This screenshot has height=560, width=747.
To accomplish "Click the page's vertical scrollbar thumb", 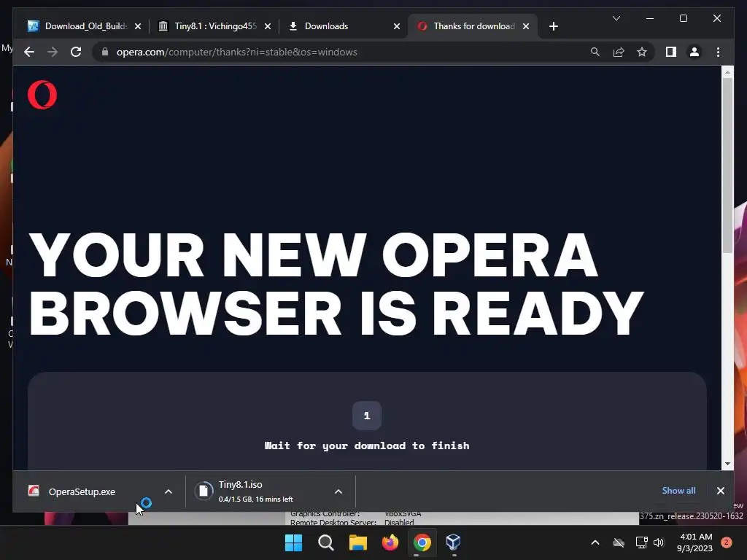I will click(x=727, y=166).
